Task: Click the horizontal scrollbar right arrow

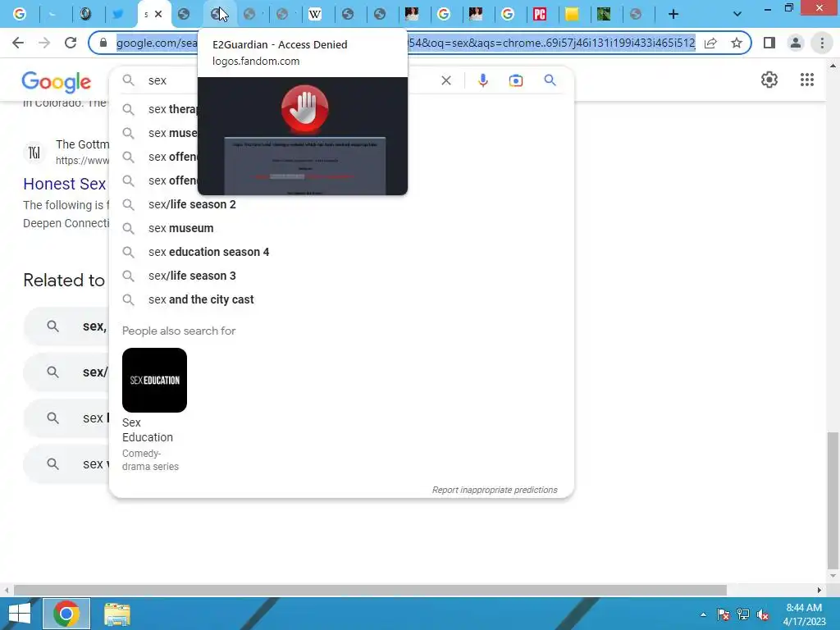Action: click(x=819, y=590)
